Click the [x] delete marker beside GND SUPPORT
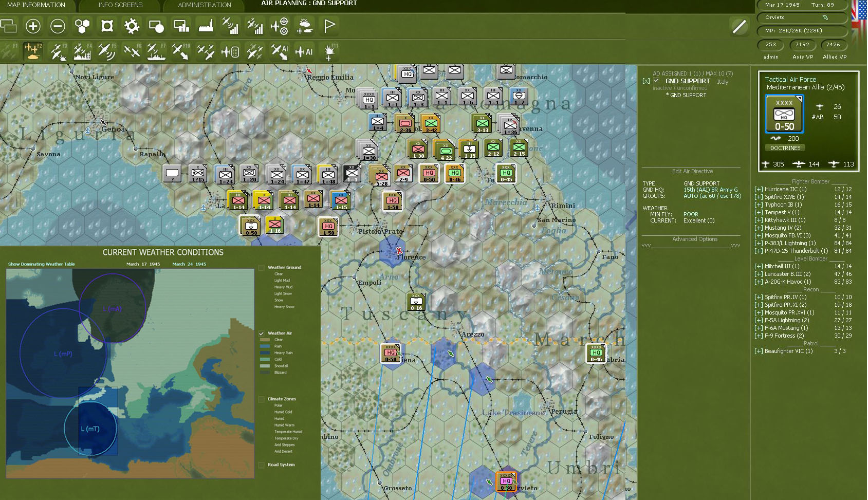868x500 pixels. point(646,81)
